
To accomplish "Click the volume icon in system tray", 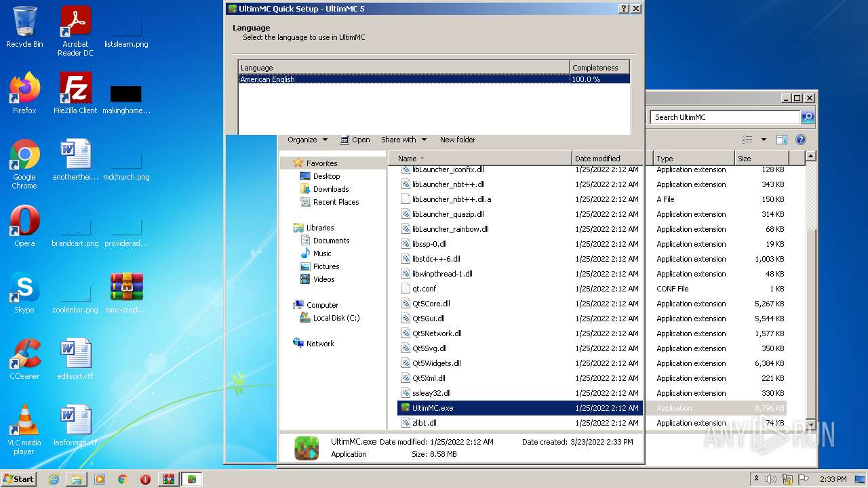I will coord(771,479).
